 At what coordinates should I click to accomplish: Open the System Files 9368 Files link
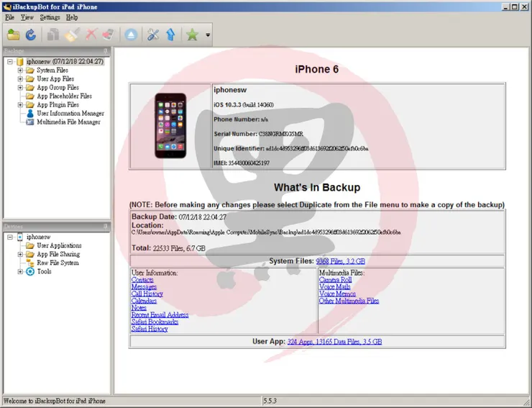tap(340, 261)
